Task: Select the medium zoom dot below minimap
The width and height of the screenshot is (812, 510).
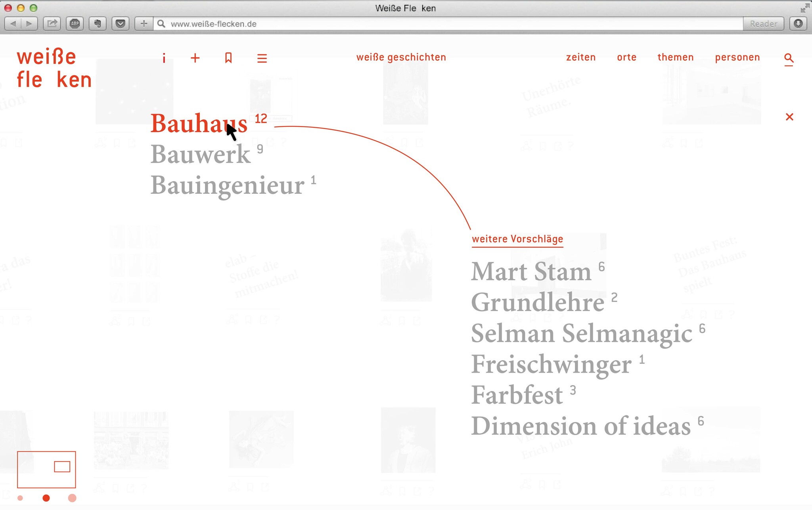Action: pos(46,498)
